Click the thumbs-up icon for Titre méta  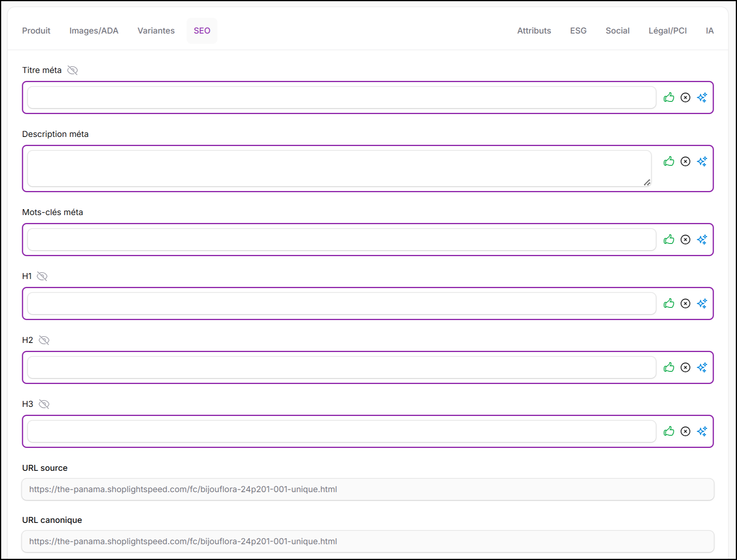tap(669, 97)
